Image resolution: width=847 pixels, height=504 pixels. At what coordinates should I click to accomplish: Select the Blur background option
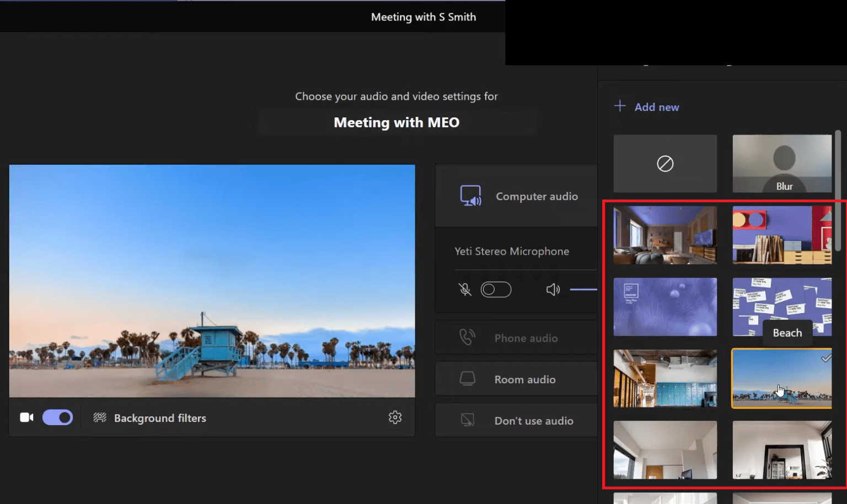(x=781, y=163)
